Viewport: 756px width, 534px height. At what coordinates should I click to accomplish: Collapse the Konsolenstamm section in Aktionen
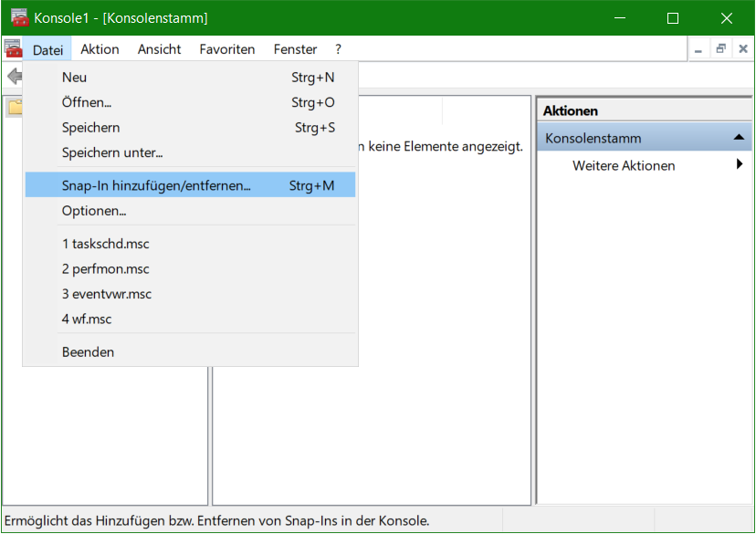coord(738,138)
